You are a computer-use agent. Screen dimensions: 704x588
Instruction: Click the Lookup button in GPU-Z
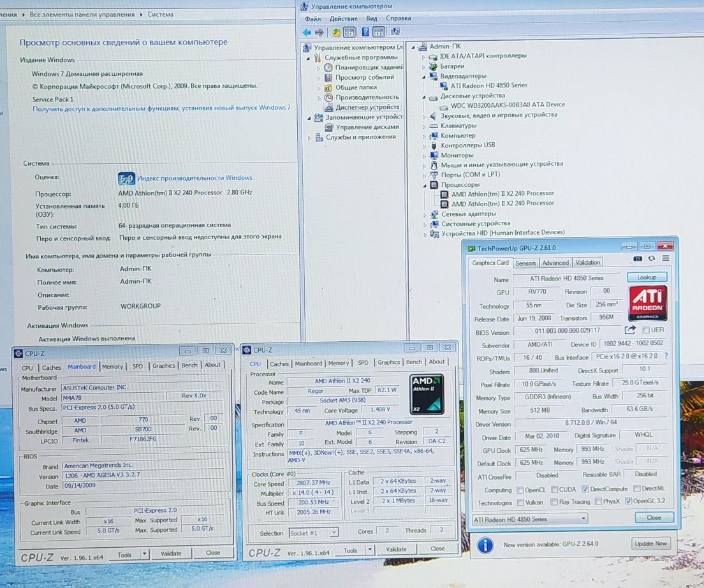tap(647, 277)
